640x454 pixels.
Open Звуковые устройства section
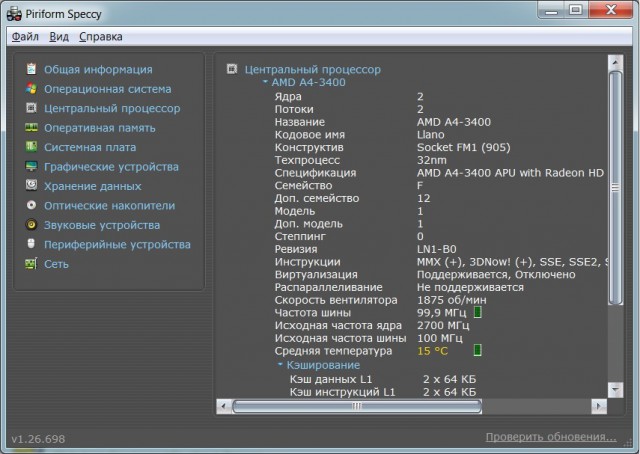click(102, 225)
